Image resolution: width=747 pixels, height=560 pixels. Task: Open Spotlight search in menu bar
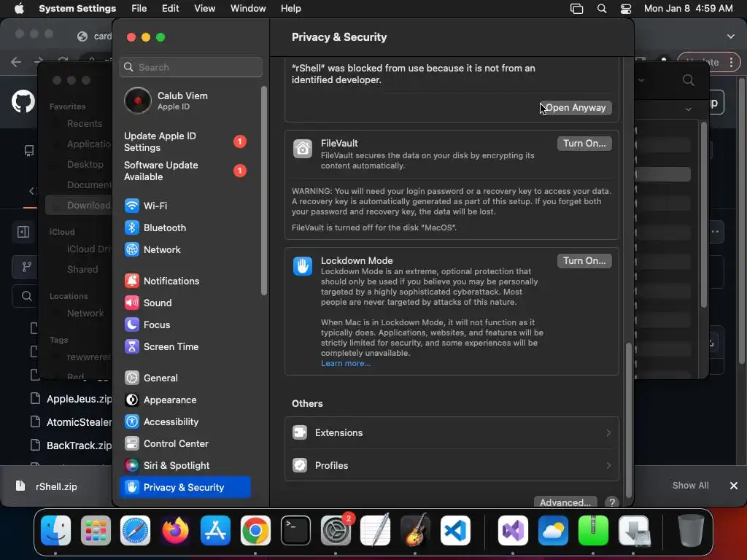[x=602, y=9]
